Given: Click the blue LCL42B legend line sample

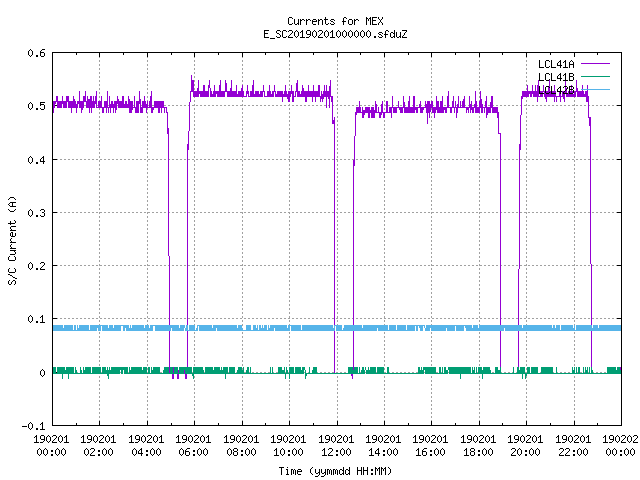Looking at the screenshot, I should click(x=595, y=89).
